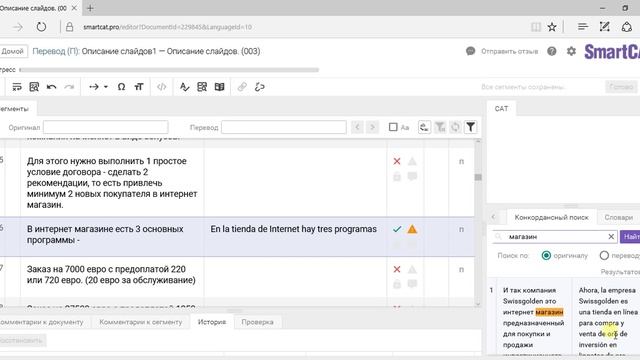The image size is (640, 360).
Task: Open the help question mark icon
Action: [x=552, y=51]
